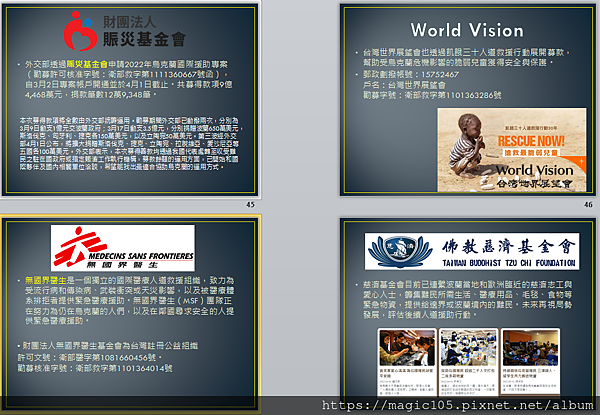Click slide number 46 label
Viewport: 600px width, 415px height.
click(x=588, y=205)
